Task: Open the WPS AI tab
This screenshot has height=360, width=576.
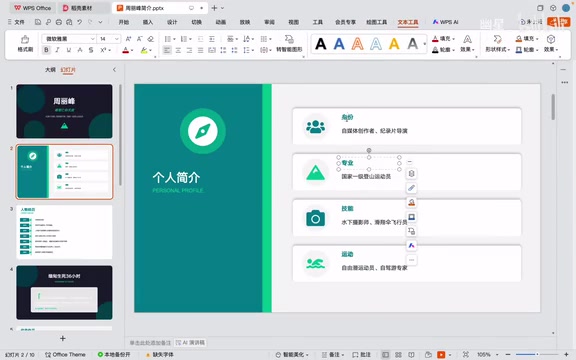Action: pos(445,22)
